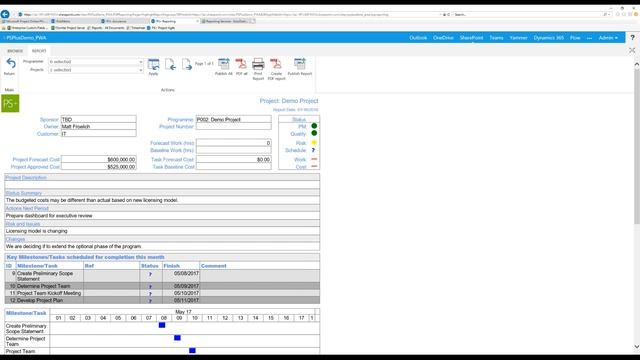The image size is (640, 360).
Task: Click the Owner field
Action: click(x=98, y=127)
